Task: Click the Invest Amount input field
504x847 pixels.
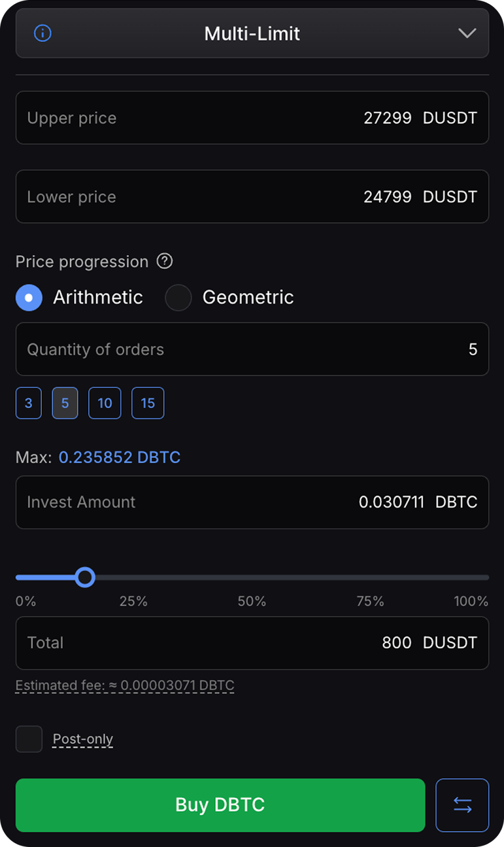Action: 252,502
